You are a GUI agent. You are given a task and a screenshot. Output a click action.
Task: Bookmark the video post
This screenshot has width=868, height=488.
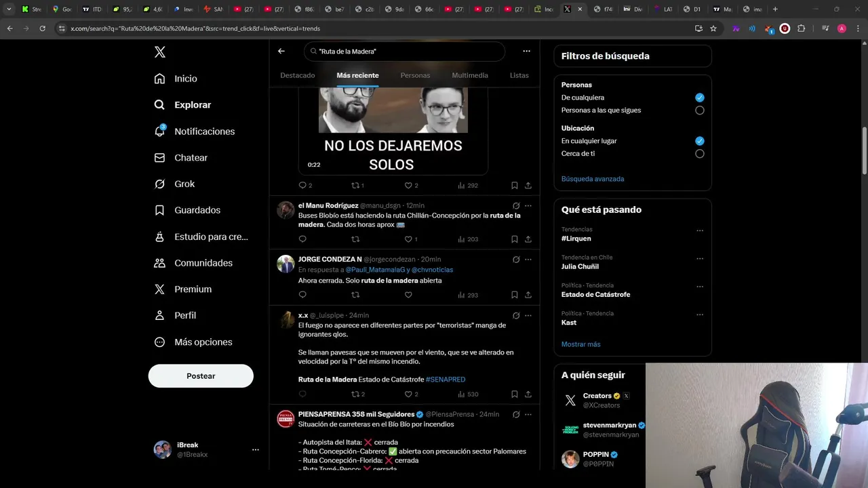point(515,185)
